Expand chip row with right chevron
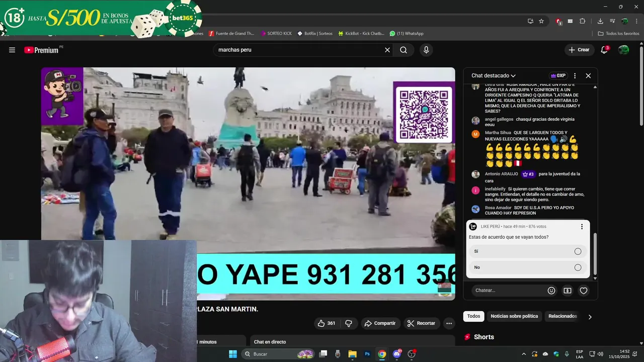 coord(590,317)
